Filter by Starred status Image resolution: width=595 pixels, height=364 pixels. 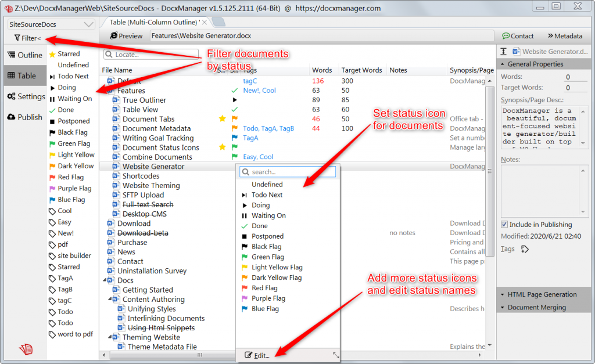point(64,54)
